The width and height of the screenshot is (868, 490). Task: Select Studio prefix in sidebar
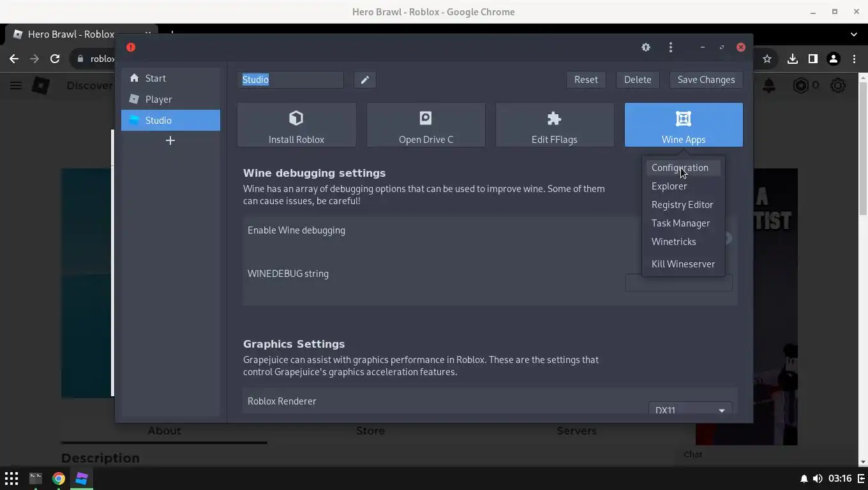[x=170, y=121]
